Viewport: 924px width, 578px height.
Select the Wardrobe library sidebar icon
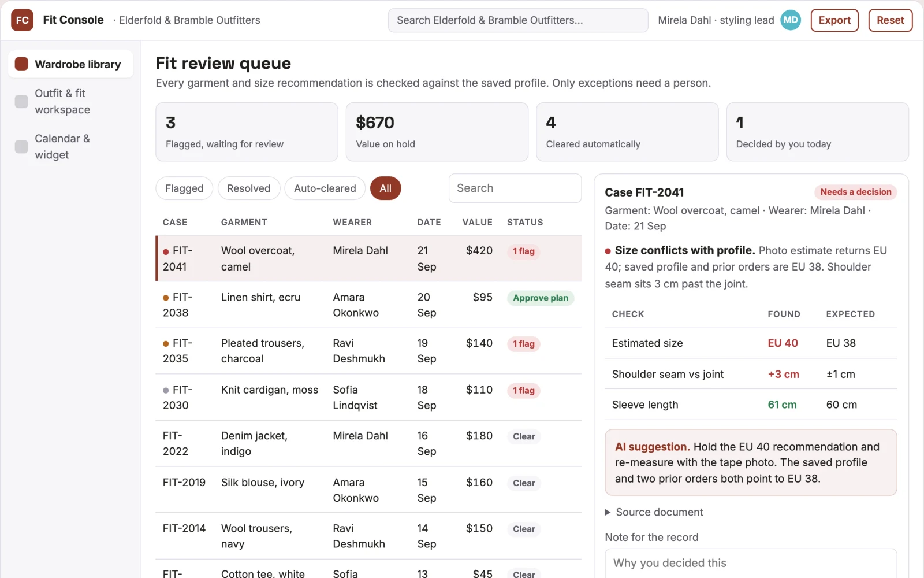pyautogui.click(x=21, y=64)
